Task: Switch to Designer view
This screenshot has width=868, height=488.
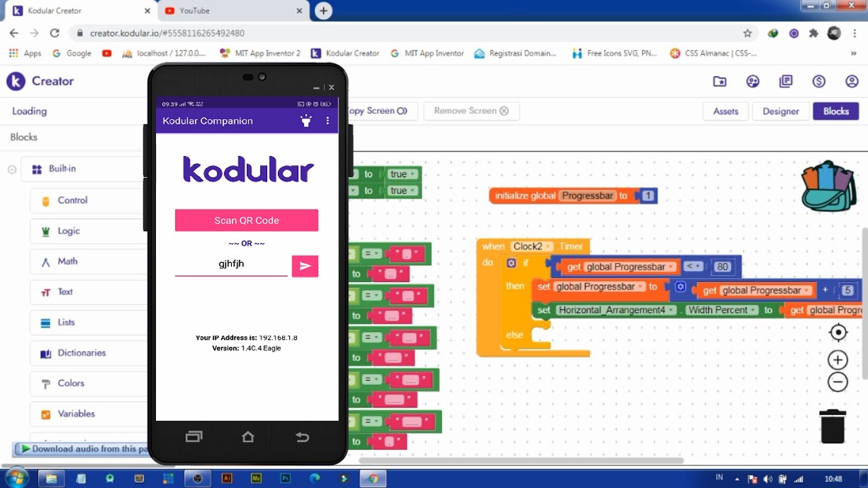Action: point(781,111)
